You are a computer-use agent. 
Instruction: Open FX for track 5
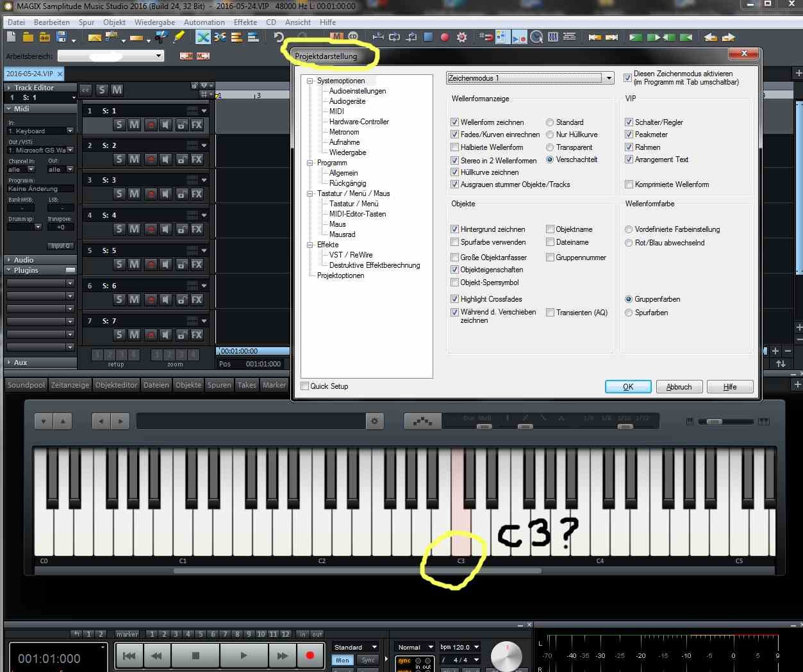[197, 265]
